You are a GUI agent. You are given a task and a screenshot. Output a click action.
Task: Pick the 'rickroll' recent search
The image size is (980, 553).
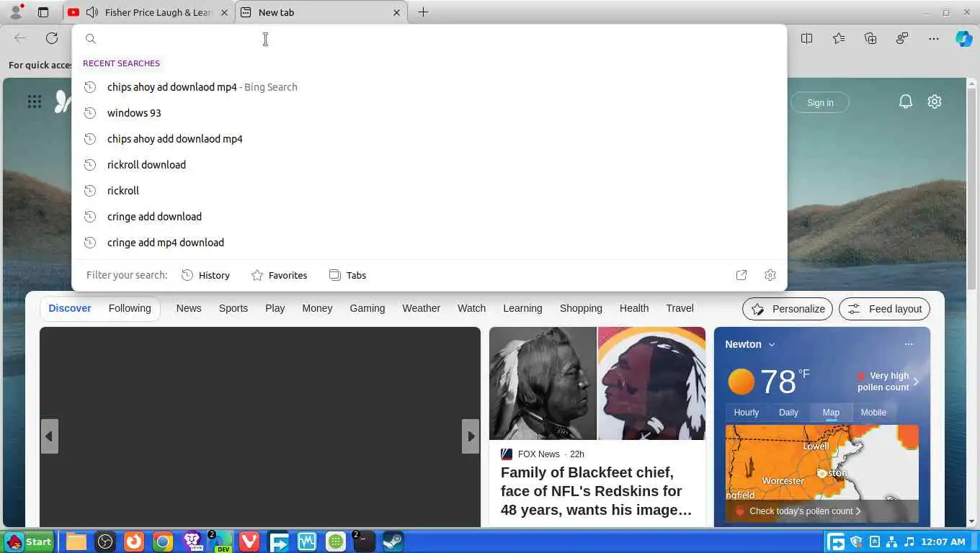429,191
